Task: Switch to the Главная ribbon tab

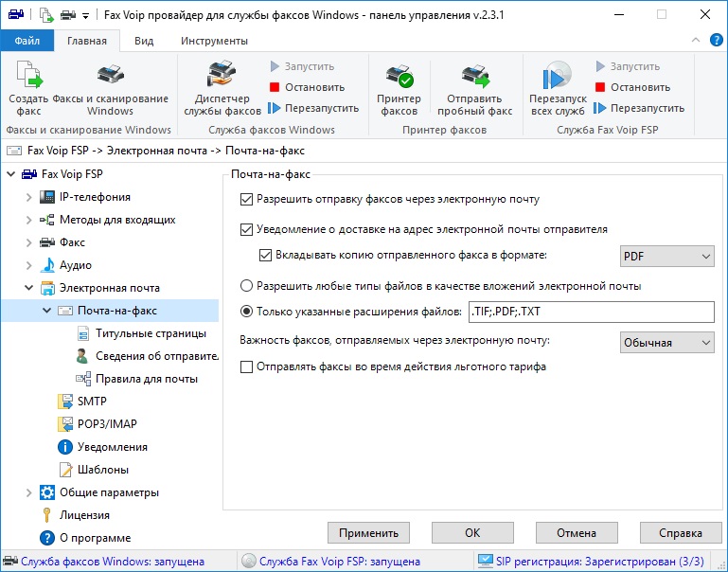Action: (x=87, y=41)
